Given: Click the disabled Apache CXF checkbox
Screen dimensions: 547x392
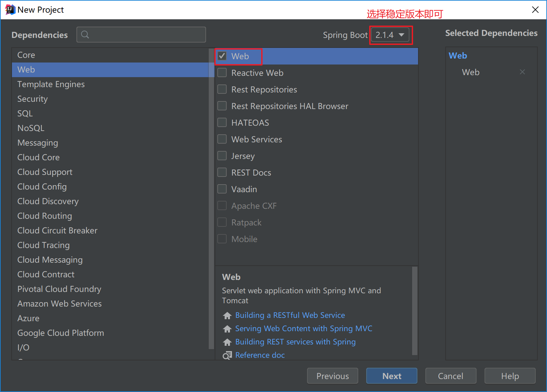Looking at the screenshot, I should [x=222, y=205].
